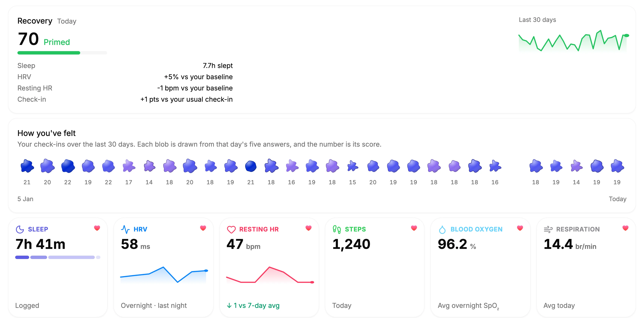Toggle favorite heart on Respiration card
This screenshot has width=644, height=318.
625,228
